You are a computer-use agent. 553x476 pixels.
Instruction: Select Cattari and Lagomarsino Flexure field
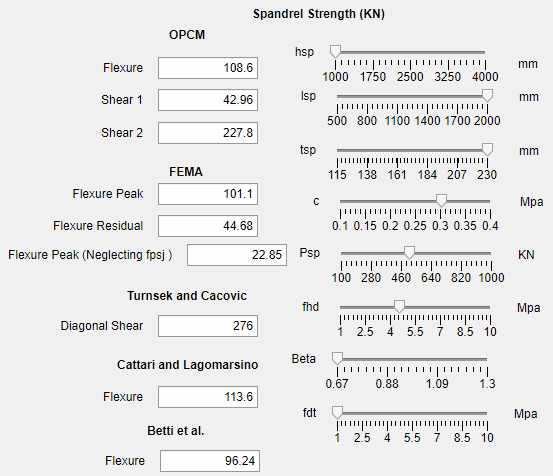(x=208, y=397)
